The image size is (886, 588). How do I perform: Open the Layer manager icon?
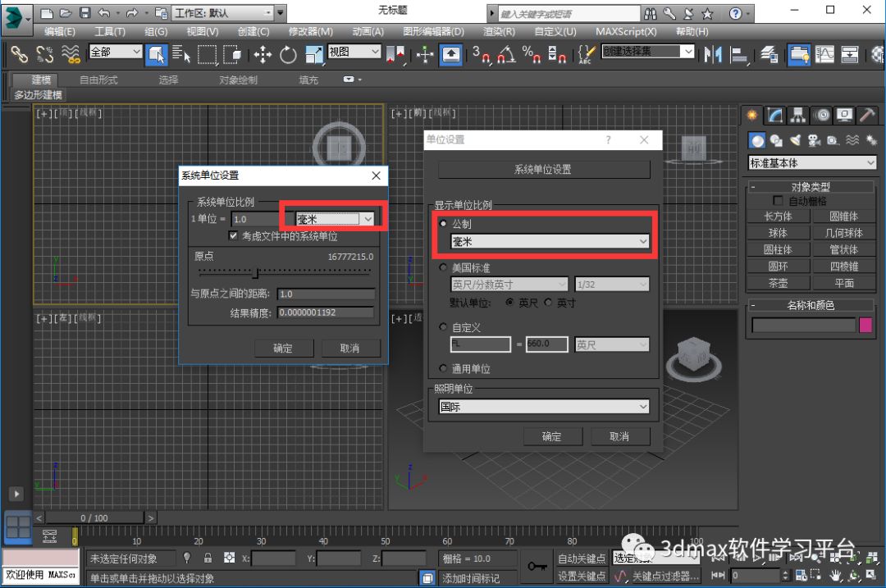coord(769,54)
